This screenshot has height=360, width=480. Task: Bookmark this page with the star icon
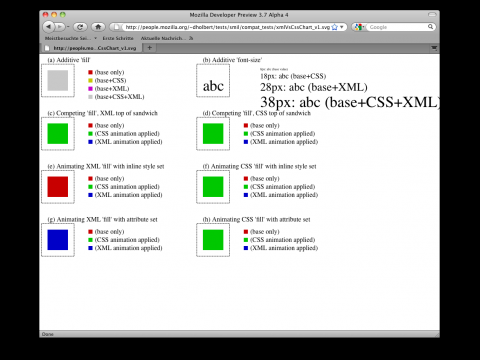[335, 27]
